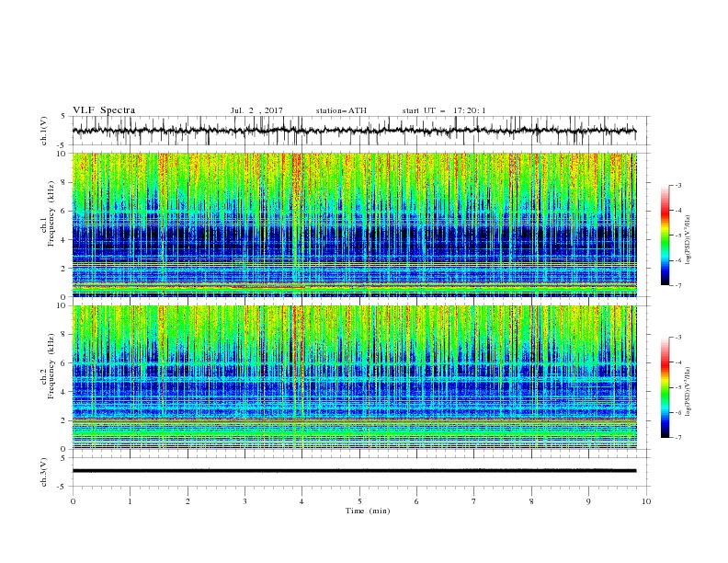Click the time axis tick label '5'
The image size is (728, 563).
(359, 501)
